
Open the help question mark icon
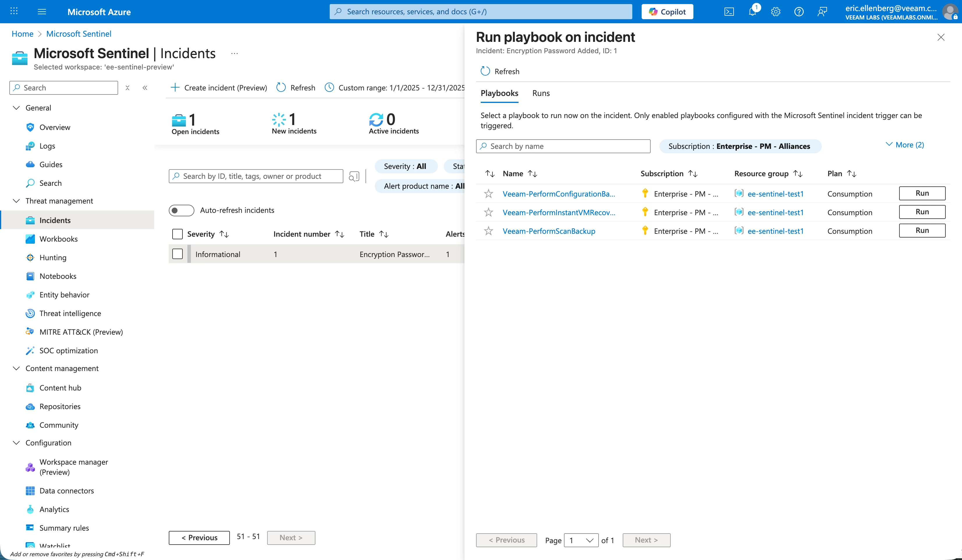(799, 12)
